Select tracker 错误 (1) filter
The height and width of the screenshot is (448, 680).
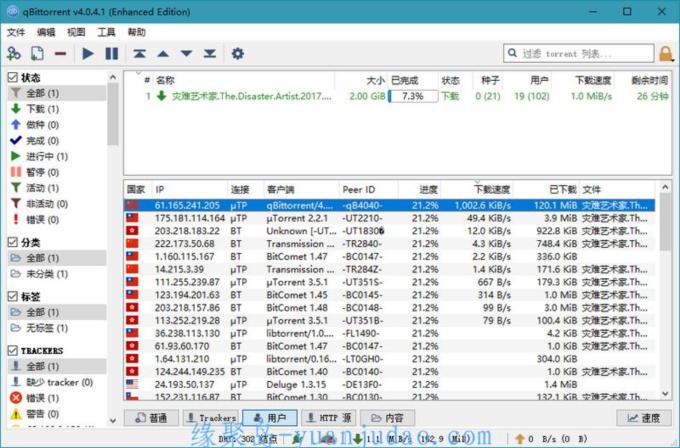click(57, 398)
